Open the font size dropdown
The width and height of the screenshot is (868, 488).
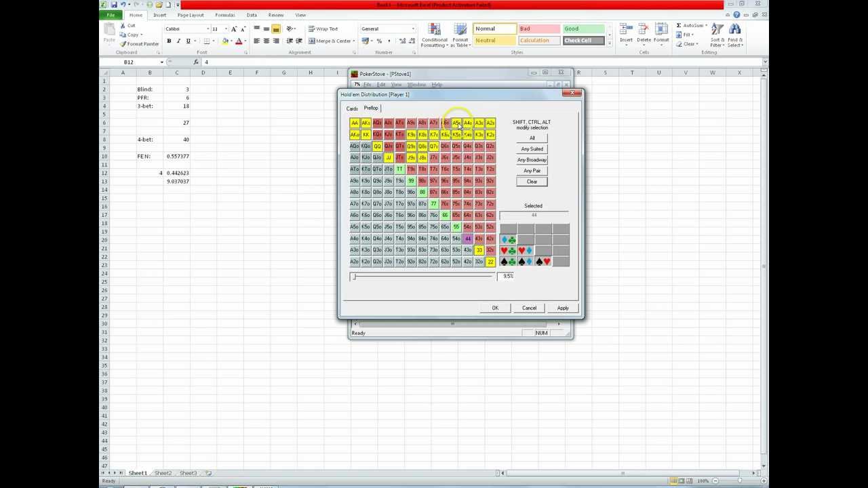pyautogui.click(x=224, y=29)
